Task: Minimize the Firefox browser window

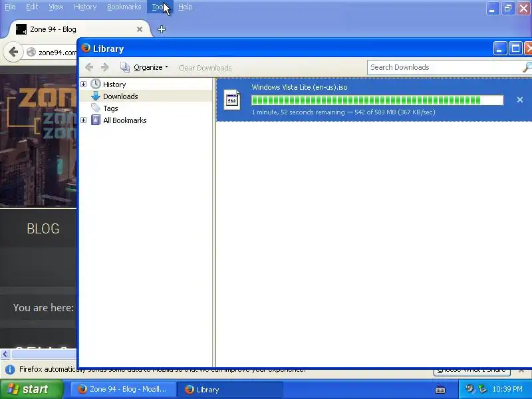Action: [492, 8]
